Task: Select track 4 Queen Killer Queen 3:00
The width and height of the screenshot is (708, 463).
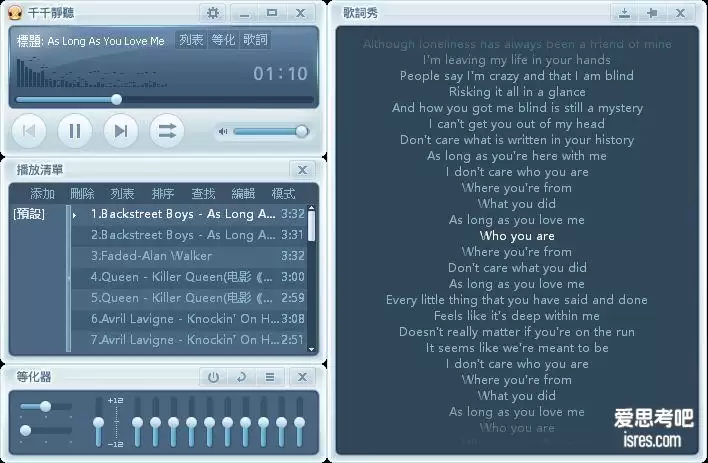Action: 189,276
